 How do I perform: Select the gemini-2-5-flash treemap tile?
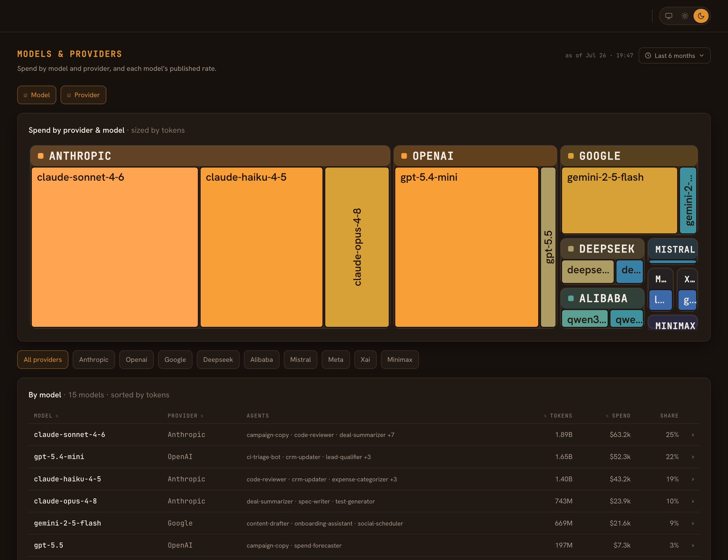tap(620, 200)
